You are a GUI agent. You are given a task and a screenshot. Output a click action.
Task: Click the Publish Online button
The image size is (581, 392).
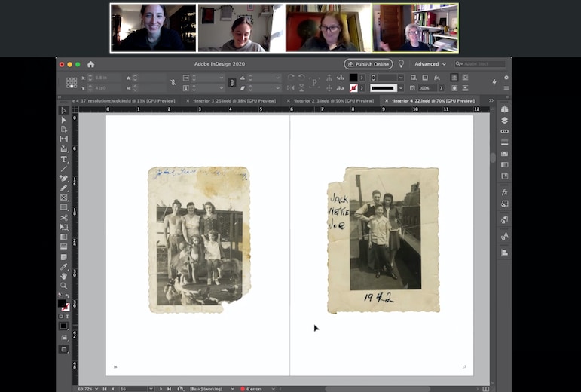tap(368, 64)
